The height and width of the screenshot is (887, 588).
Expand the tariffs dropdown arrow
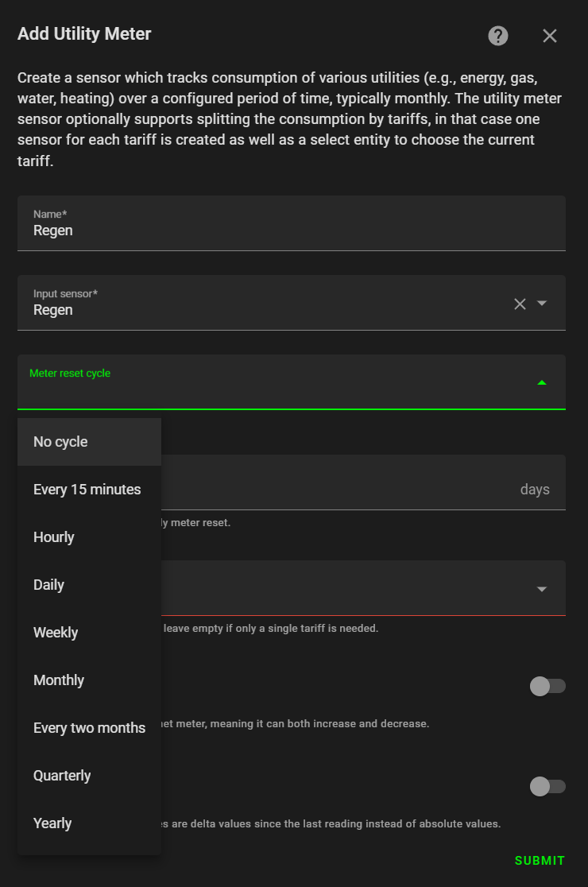pyautogui.click(x=542, y=589)
